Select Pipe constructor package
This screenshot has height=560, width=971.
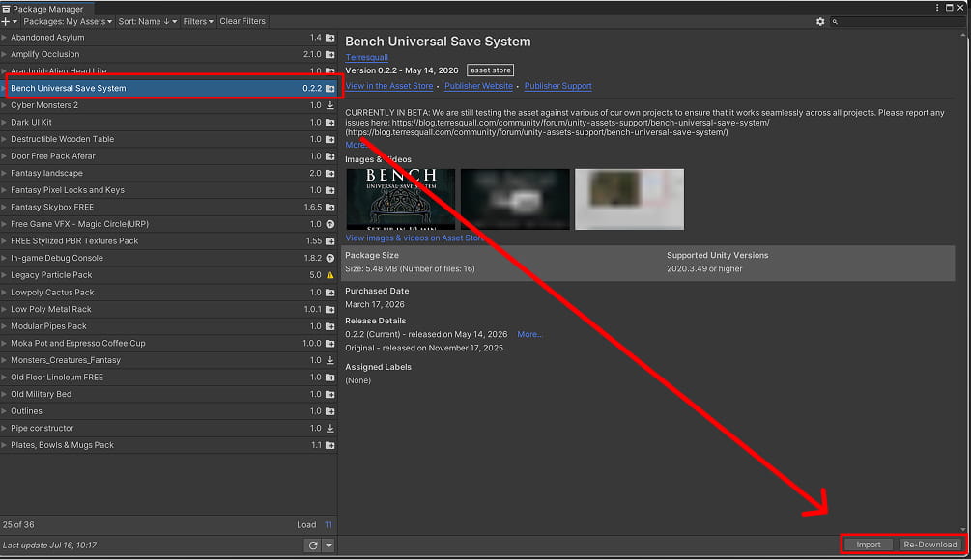[168, 428]
